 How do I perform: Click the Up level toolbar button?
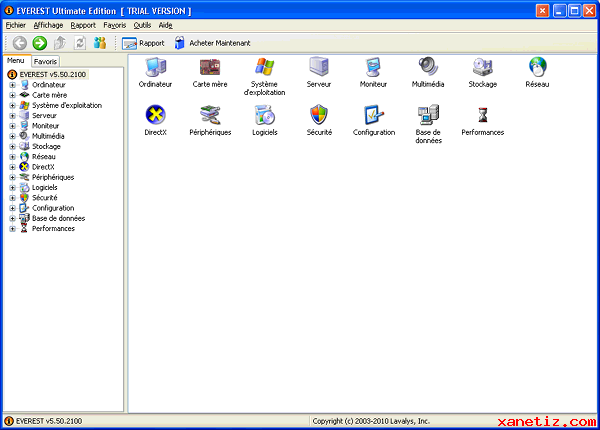(x=60, y=43)
